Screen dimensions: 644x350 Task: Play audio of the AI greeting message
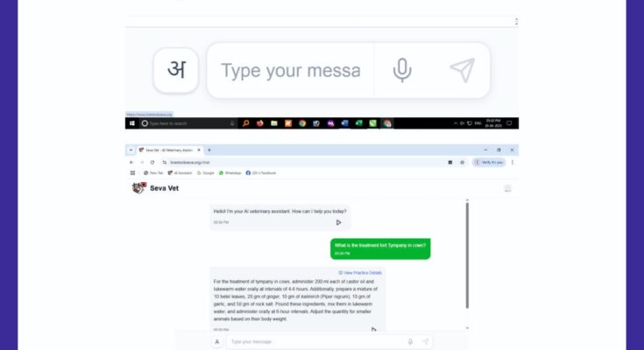[338, 222]
